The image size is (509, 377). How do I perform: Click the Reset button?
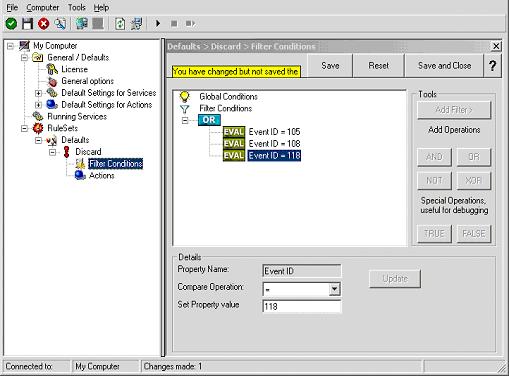pyautogui.click(x=378, y=66)
